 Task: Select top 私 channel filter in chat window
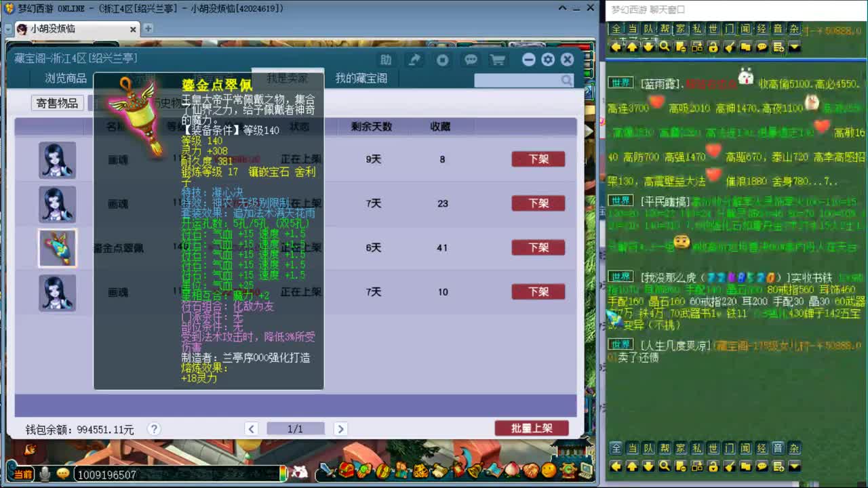tap(697, 29)
